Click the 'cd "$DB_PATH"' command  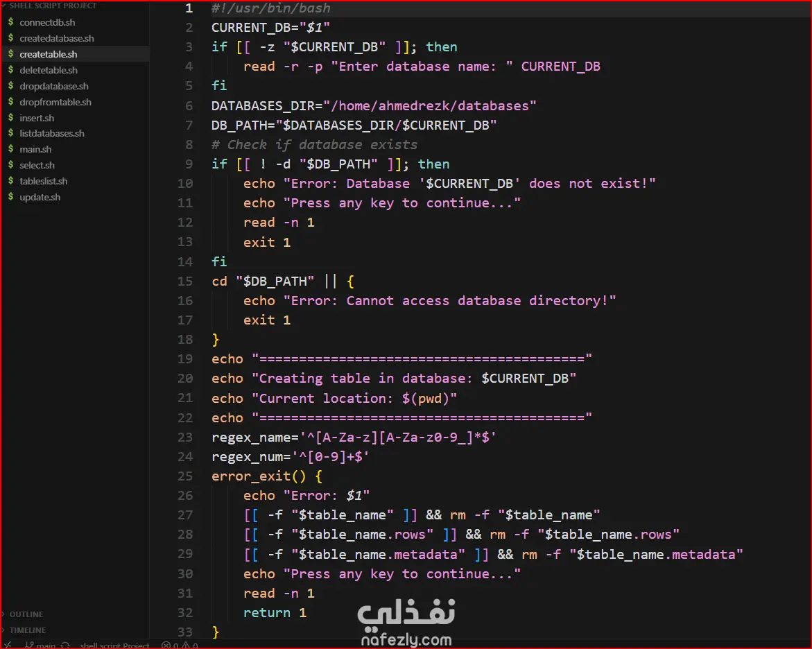click(x=263, y=282)
